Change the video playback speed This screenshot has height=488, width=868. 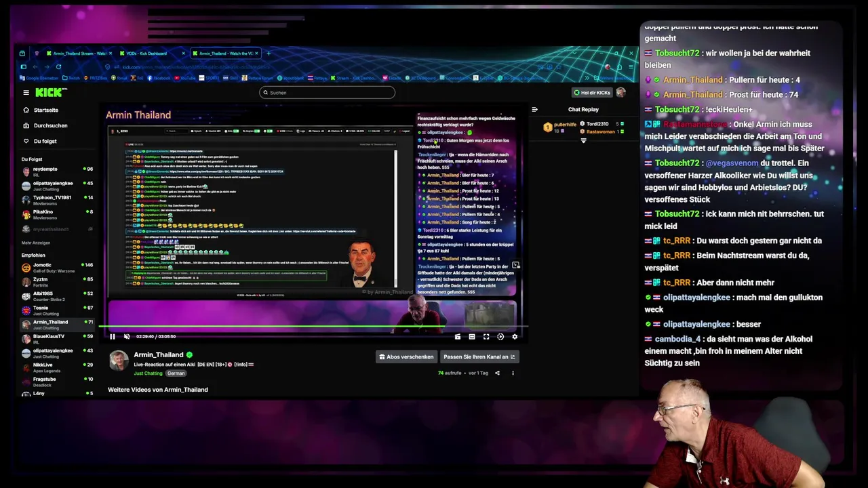(x=500, y=336)
